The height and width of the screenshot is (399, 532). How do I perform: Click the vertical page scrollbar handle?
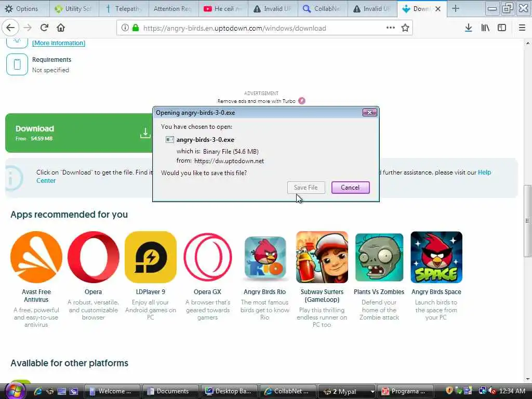pyautogui.click(x=527, y=220)
